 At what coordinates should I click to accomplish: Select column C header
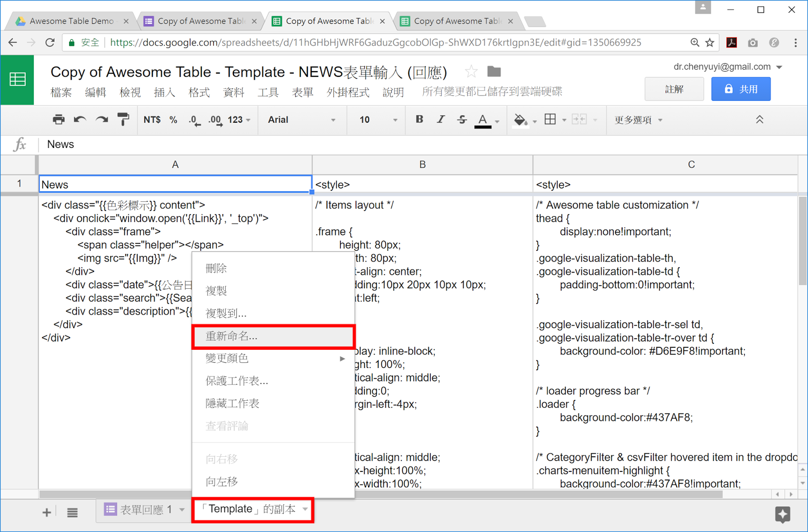pos(666,165)
